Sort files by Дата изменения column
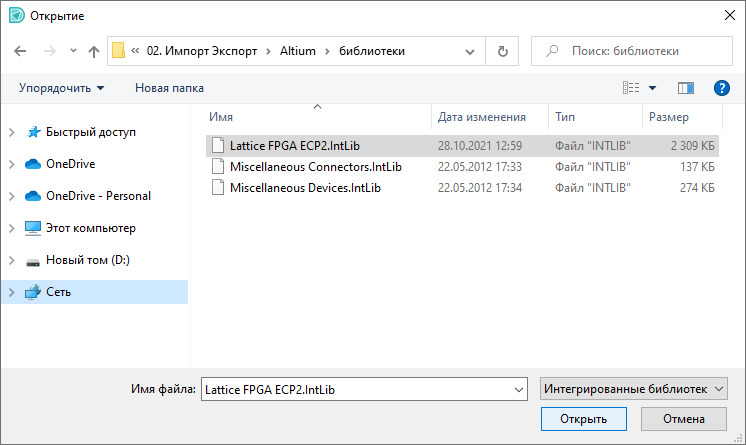This screenshot has height=445, width=746. point(482,117)
